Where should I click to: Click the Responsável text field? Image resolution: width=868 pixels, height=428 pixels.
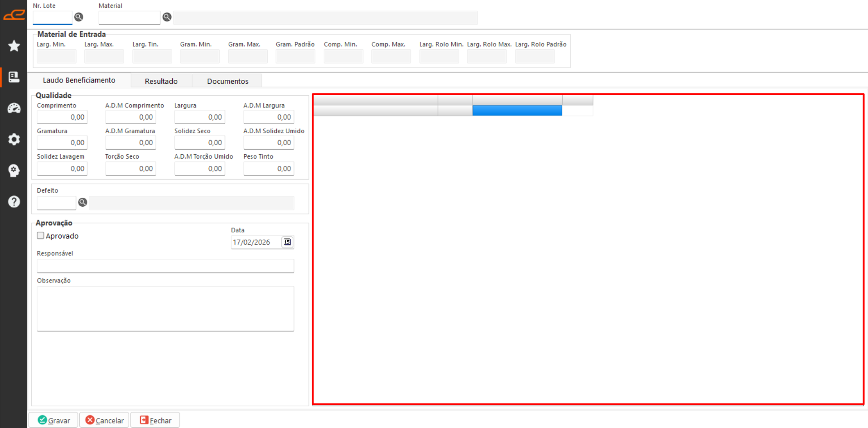tap(165, 266)
